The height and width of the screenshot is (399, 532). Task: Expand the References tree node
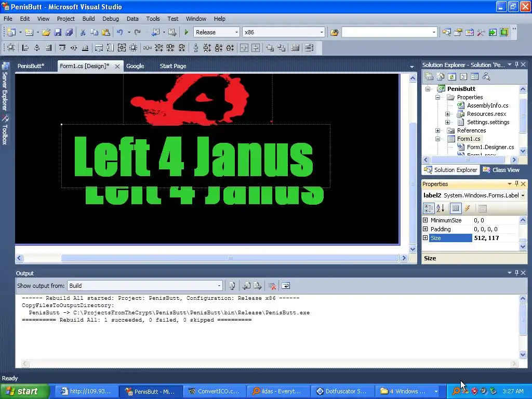tap(437, 130)
